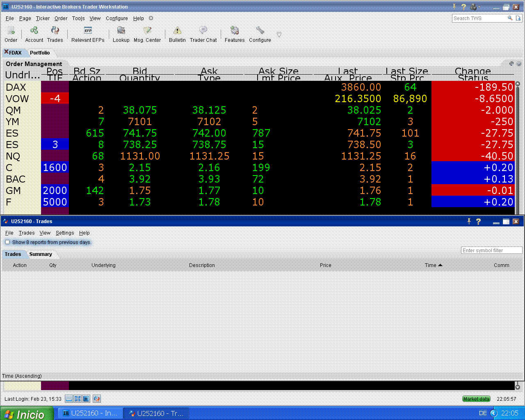The width and height of the screenshot is (525, 420).
Task: Click the BAC ask price 3.93
Action: coord(209,179)
